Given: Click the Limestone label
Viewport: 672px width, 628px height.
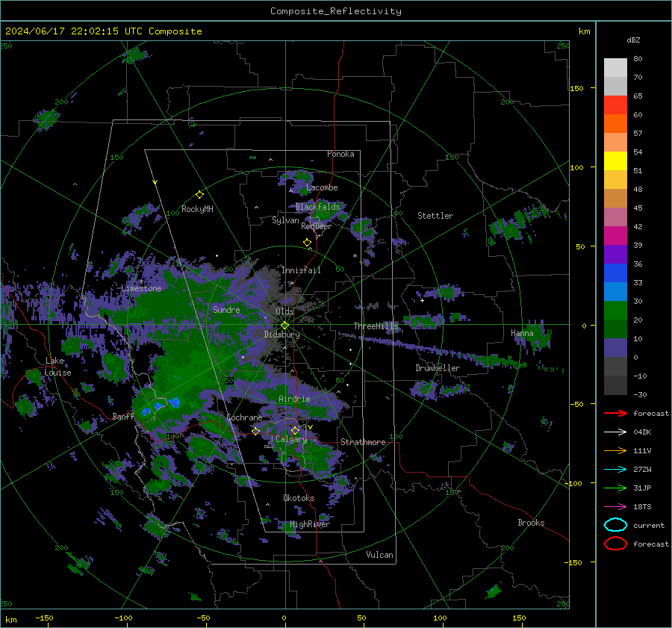Looking at the screenshot, I should point(141,288).
